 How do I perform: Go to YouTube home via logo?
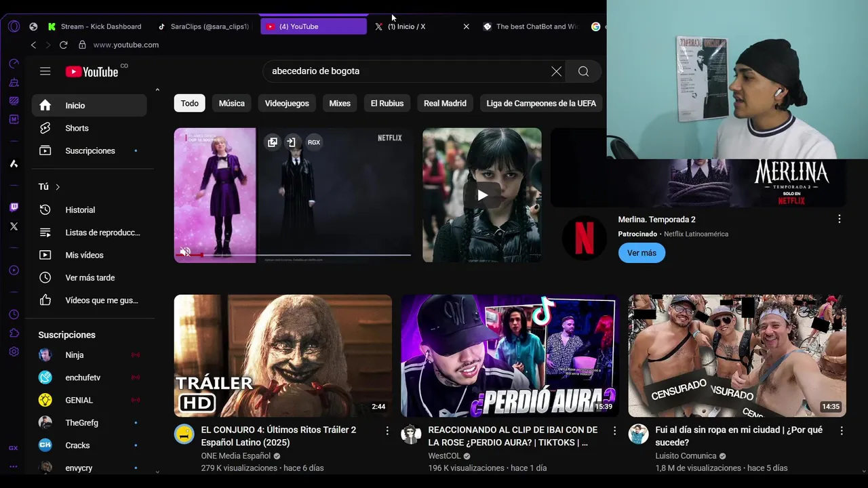pos(92,71)
